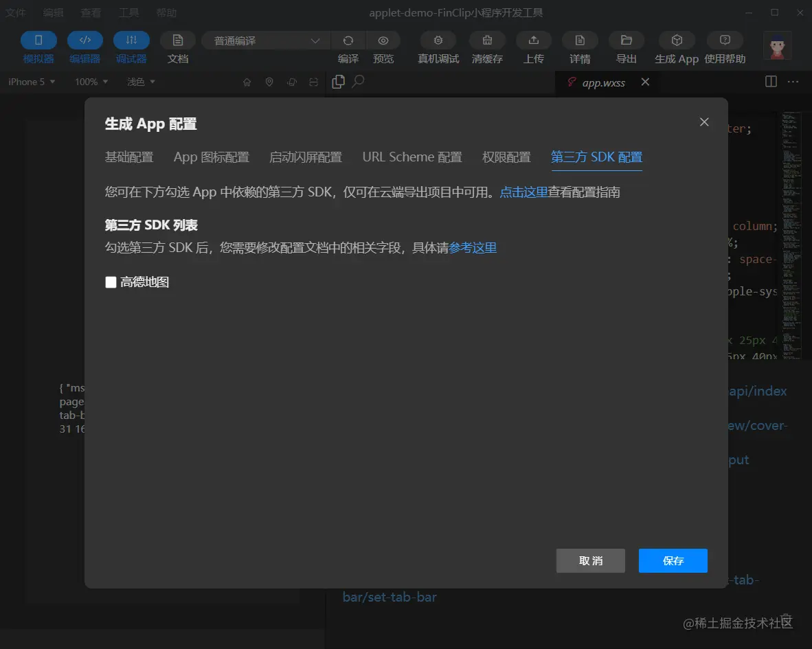Check the 高德地图 checkbox
812x649 pixels.
111,282
